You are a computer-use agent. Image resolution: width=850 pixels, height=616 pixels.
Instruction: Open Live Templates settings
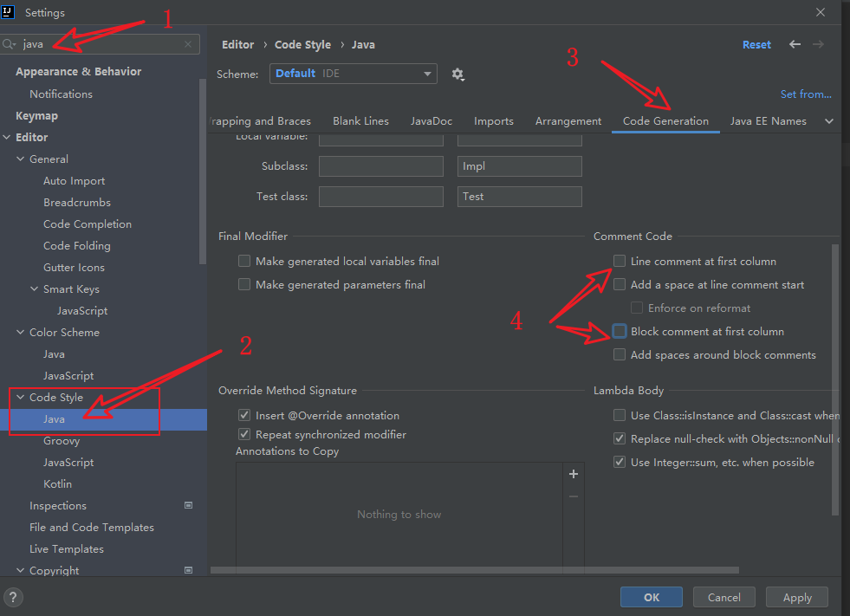click(x=67, y=548)
